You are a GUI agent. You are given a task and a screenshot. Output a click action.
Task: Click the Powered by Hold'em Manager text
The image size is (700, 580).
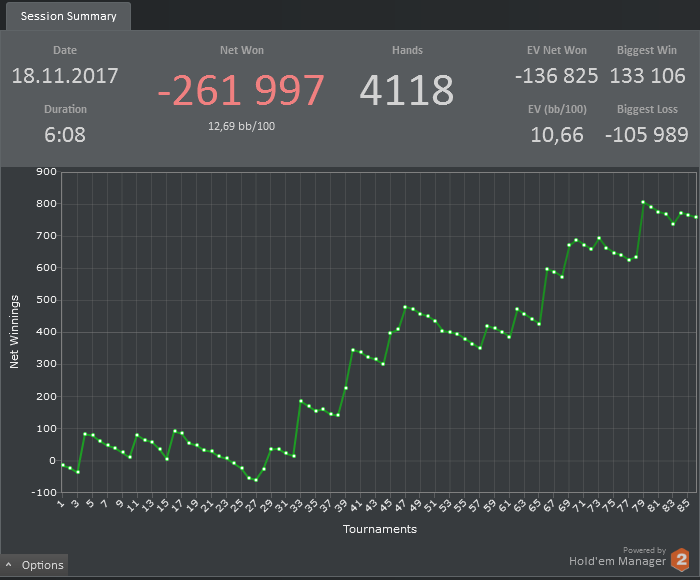[618, 557]
